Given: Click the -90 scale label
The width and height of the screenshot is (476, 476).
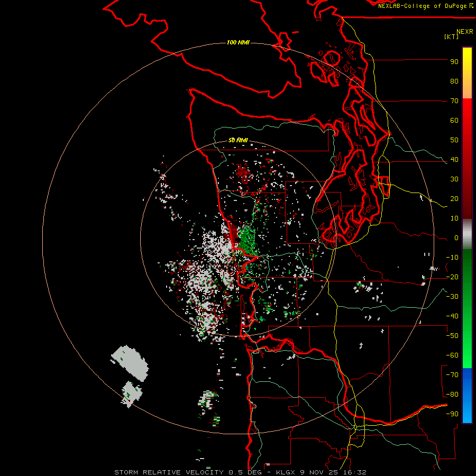Looking at the screenshot, I should [x=452, y=414].
